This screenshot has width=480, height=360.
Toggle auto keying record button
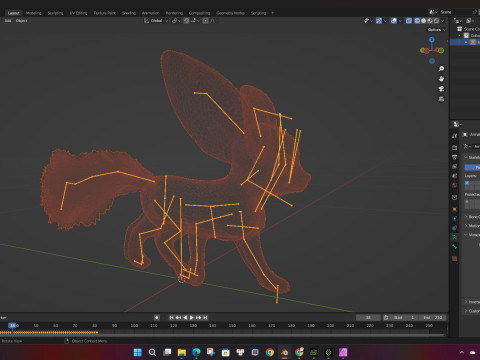pos(157,317)
